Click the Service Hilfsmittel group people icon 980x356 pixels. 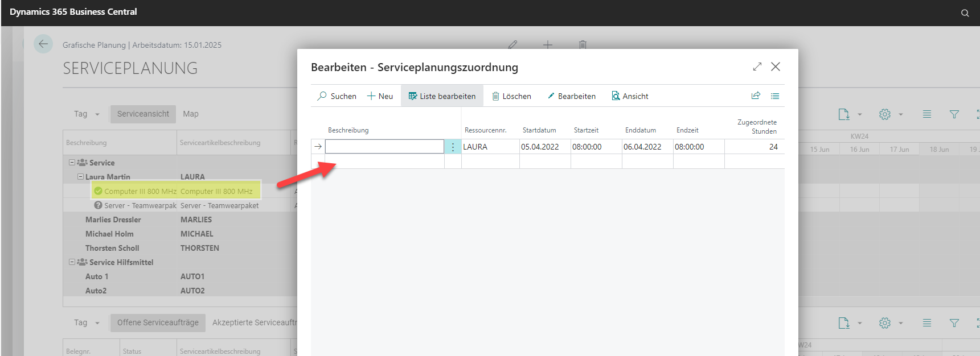82,262
